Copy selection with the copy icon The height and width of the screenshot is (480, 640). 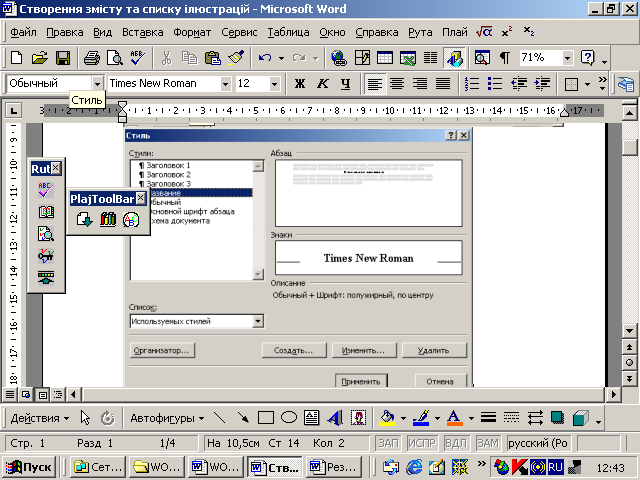[x=189, y=58]
